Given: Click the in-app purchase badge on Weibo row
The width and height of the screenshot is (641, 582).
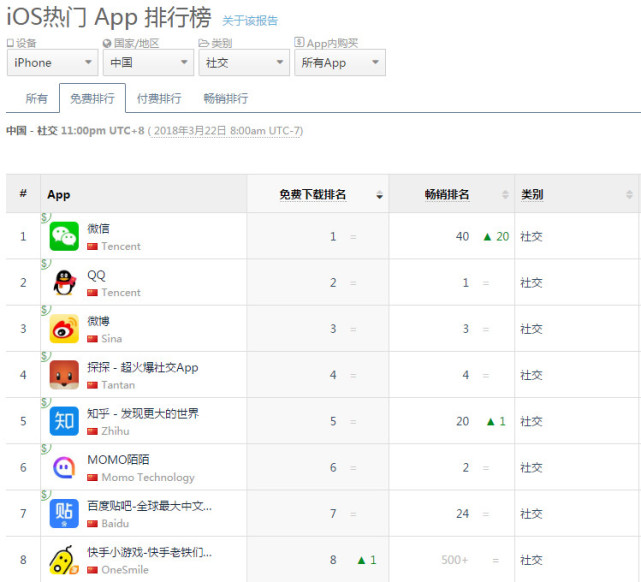Looking at the screenshot, I should pyautogui.click(x=45, y=310).
